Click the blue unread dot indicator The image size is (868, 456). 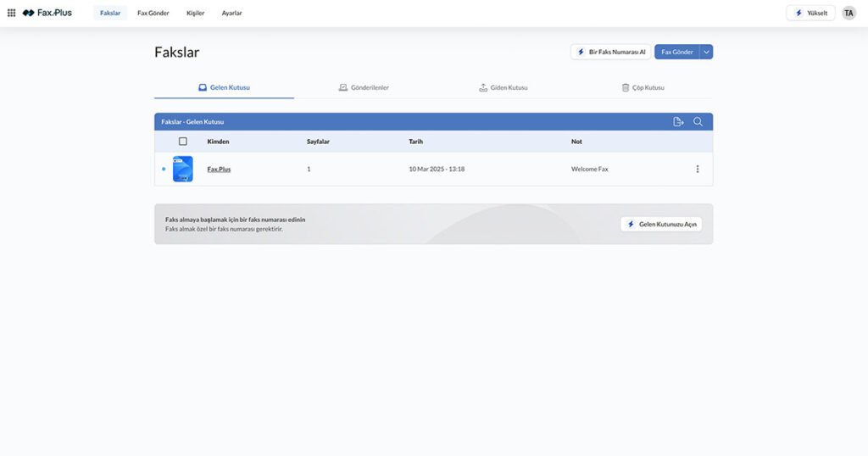(164, 169)
